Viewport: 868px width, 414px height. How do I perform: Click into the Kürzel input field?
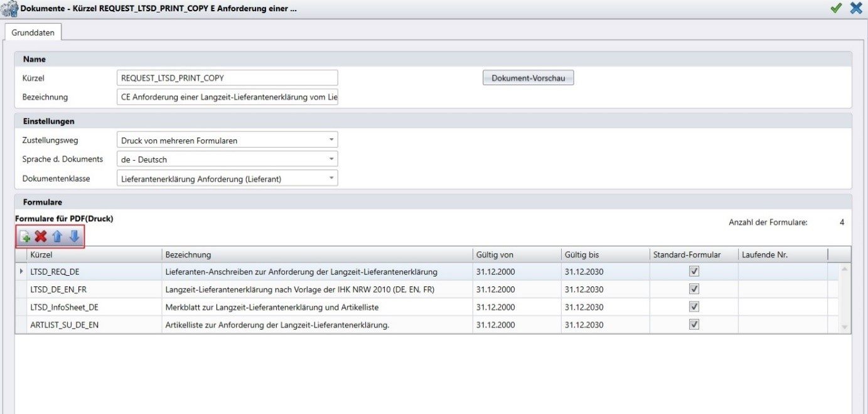pyautogui.click(x=227, y=78)
